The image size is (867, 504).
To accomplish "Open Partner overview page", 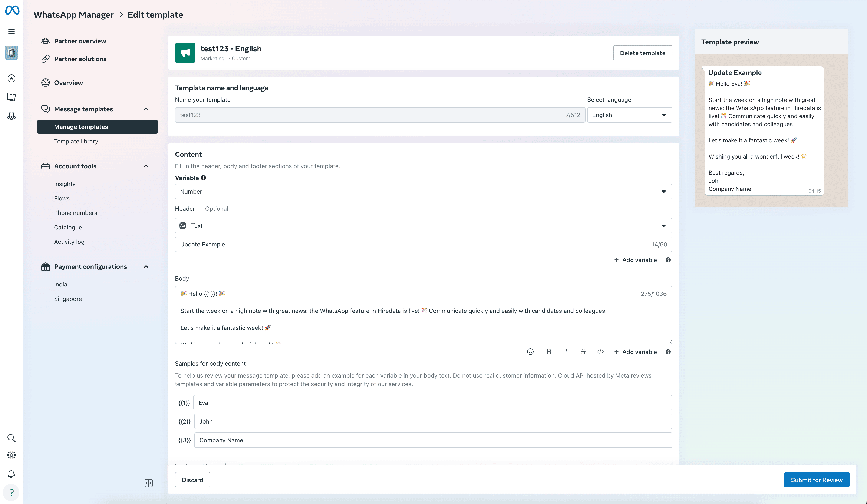I will pyautogui.click(x=80, y=41).
